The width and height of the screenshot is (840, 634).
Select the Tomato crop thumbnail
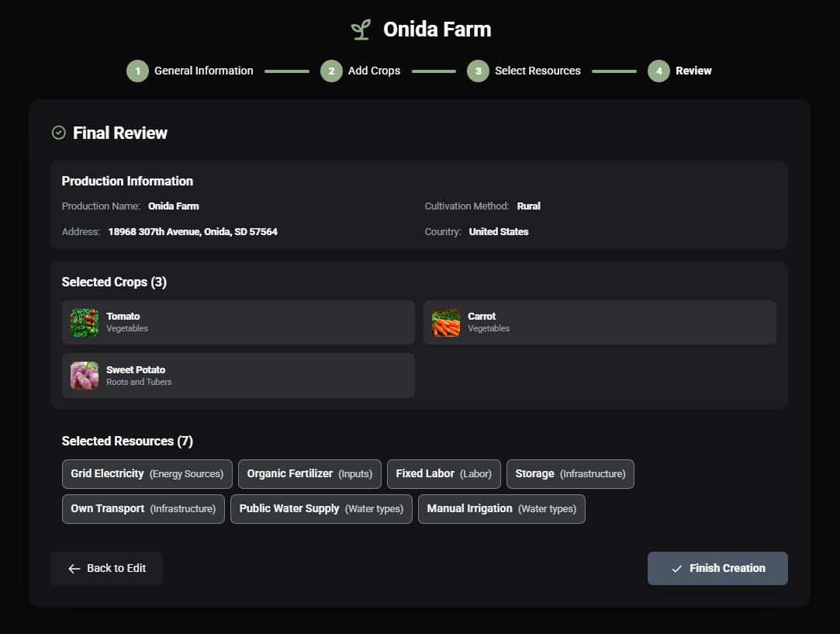click(x=84, y=322)
